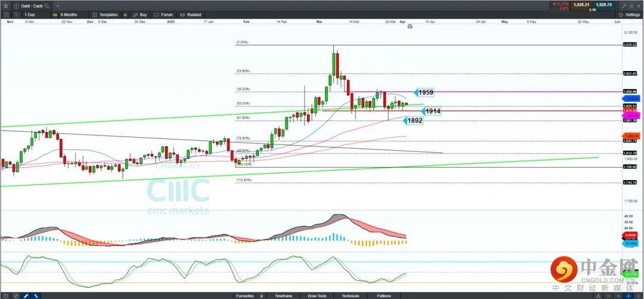
Task: Click the zoom out minus icon
Action: (608, 295)
